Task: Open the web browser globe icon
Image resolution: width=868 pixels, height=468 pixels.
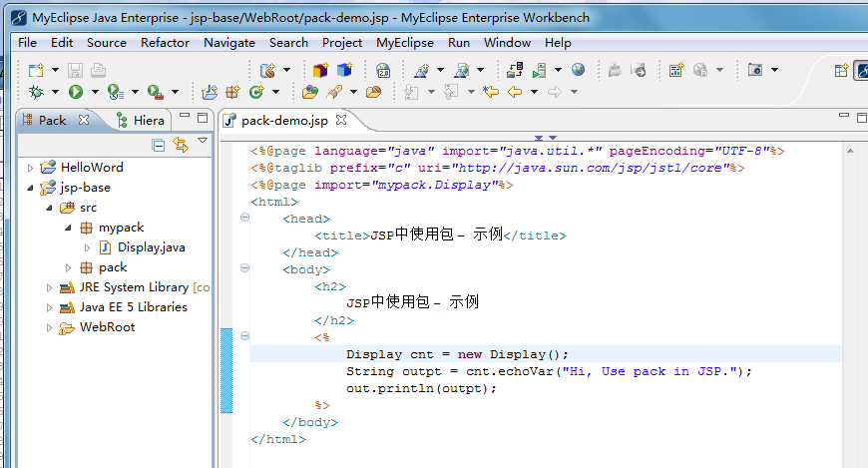Action: [x=578, y=69]
